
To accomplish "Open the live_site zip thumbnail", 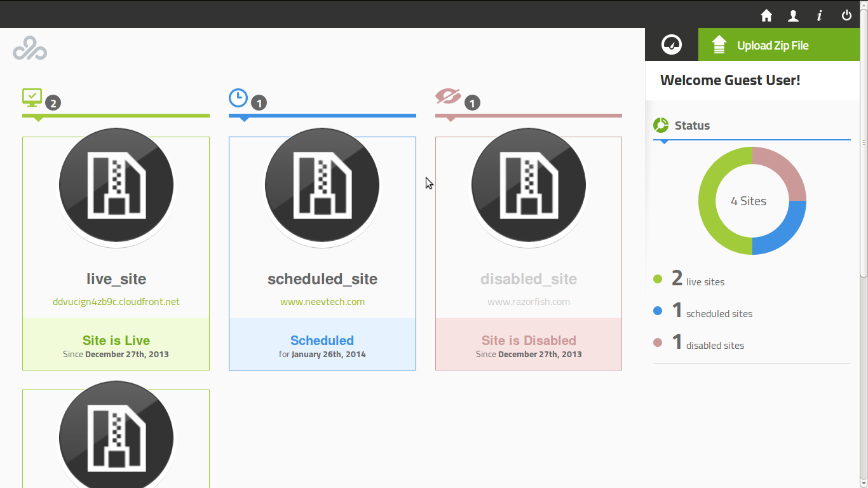I will (116, 186).
